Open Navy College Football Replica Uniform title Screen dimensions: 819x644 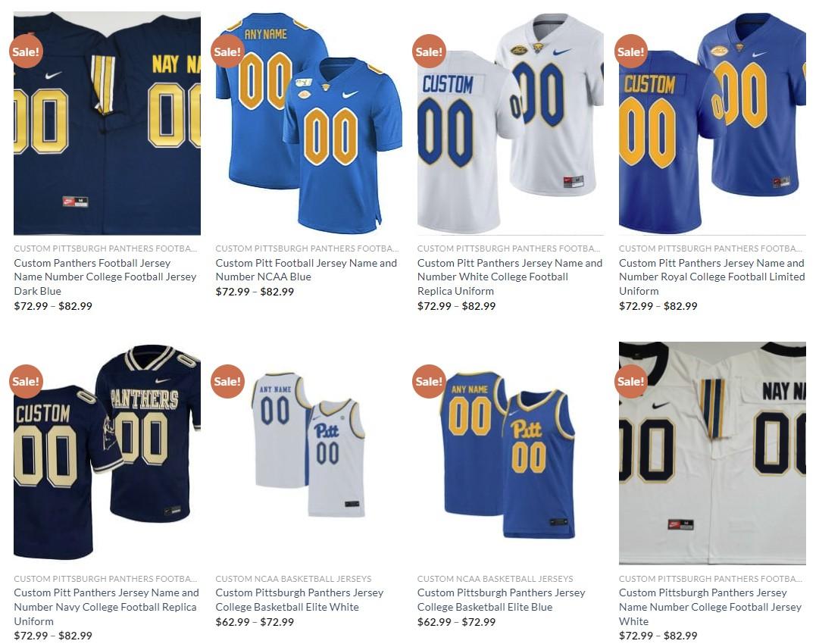coord(106,607)
